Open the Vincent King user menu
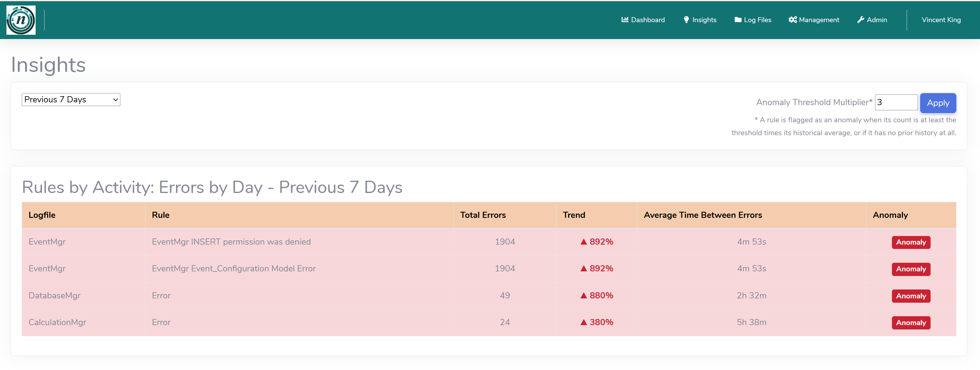The width and height of the screenshot is (980, 370). pyautogui.click(x=941, y=20)
